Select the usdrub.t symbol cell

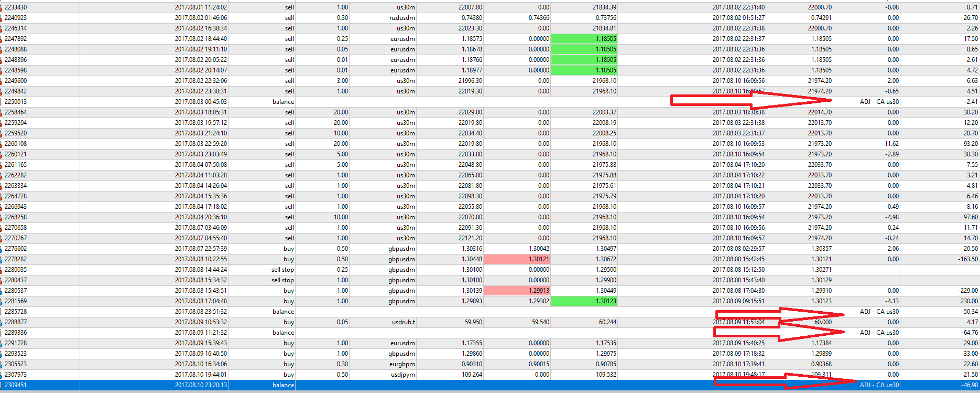[404, 322]
